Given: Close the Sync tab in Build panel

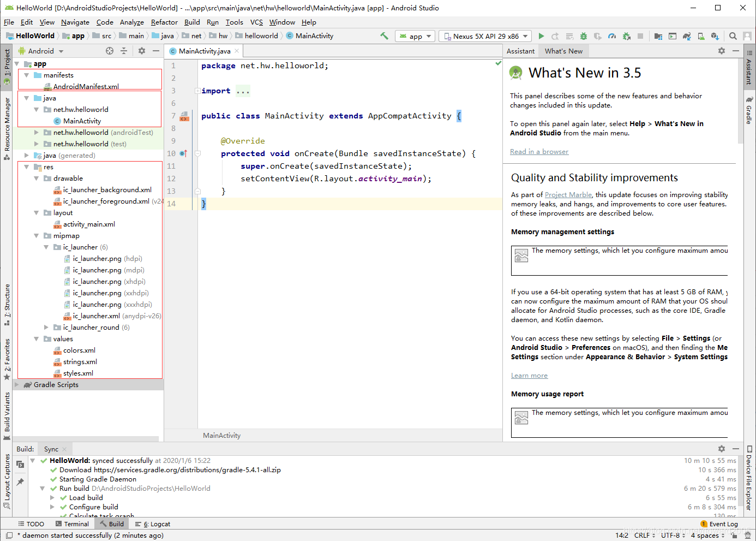Looking at the screenshot, I should (x=64, y=449).
